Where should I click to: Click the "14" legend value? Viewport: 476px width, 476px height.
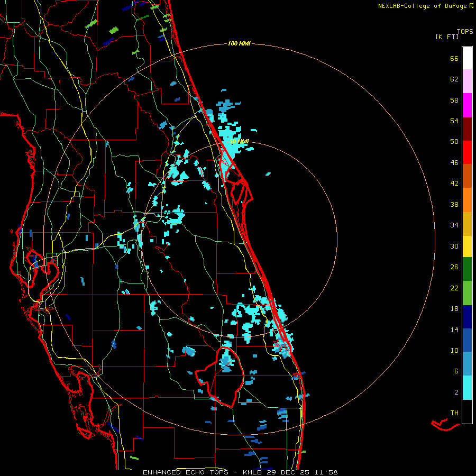pos(454,329)
